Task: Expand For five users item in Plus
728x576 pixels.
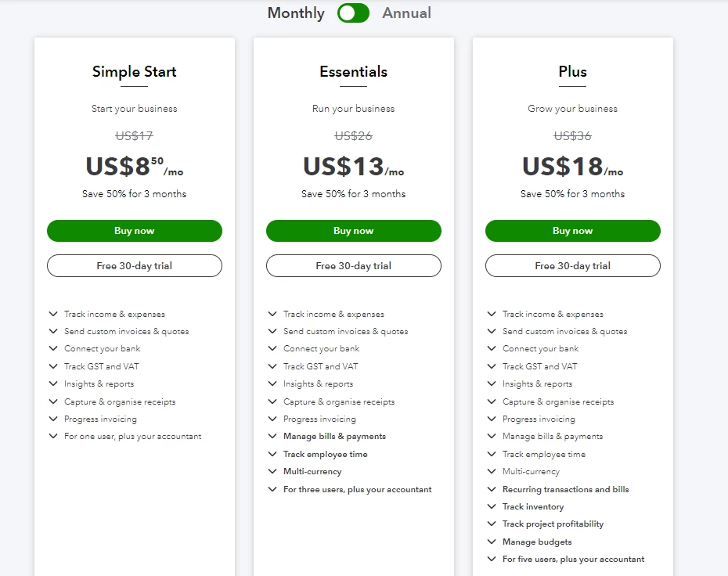Action: pyautogui.click(x=566, y=560)
